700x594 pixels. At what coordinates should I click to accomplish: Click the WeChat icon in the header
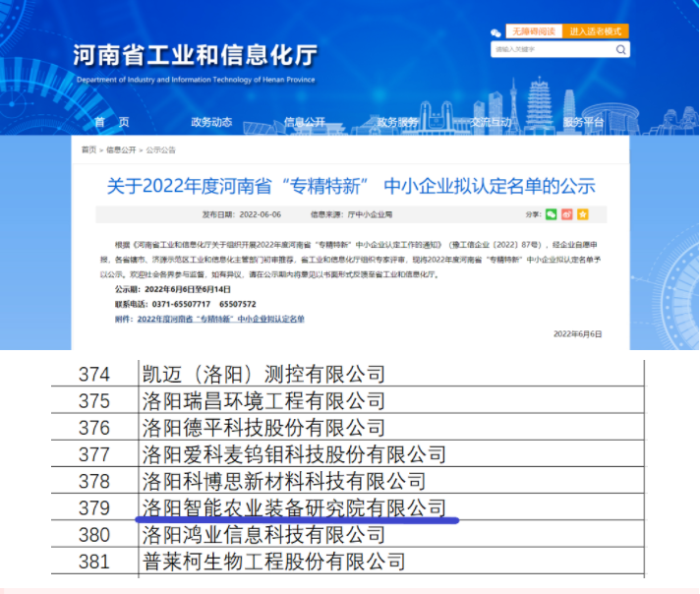pos(496,32)
